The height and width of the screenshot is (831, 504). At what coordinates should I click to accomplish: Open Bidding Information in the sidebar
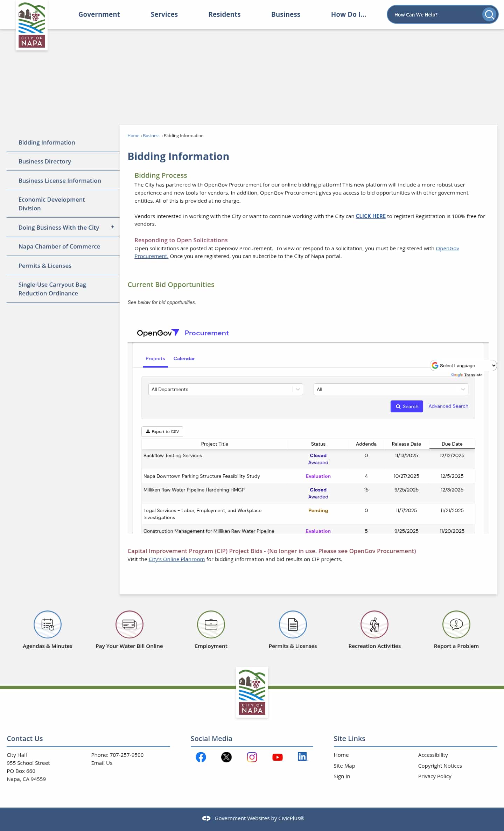(47, 142)
